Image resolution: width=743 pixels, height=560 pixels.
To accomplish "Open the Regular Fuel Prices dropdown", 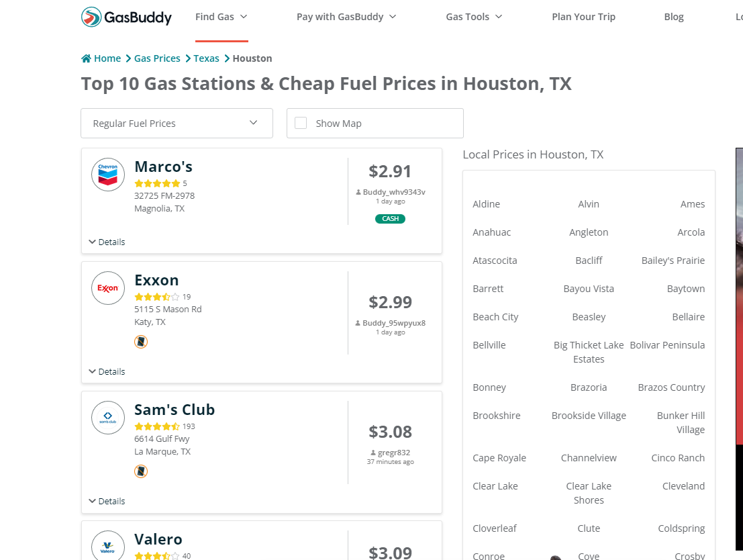I will pyautogui.click(x=177, y=123).
